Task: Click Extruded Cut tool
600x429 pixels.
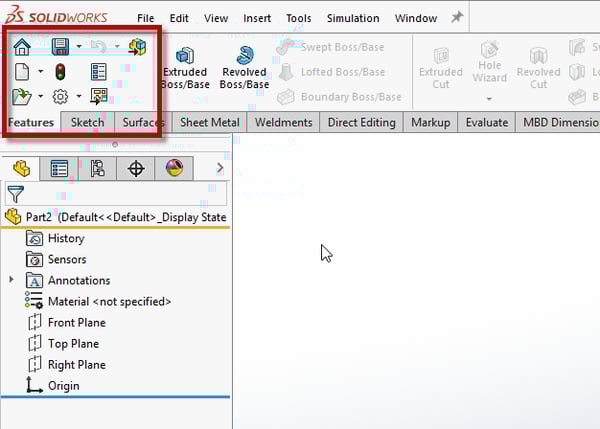Action: [x=441, y=68]
